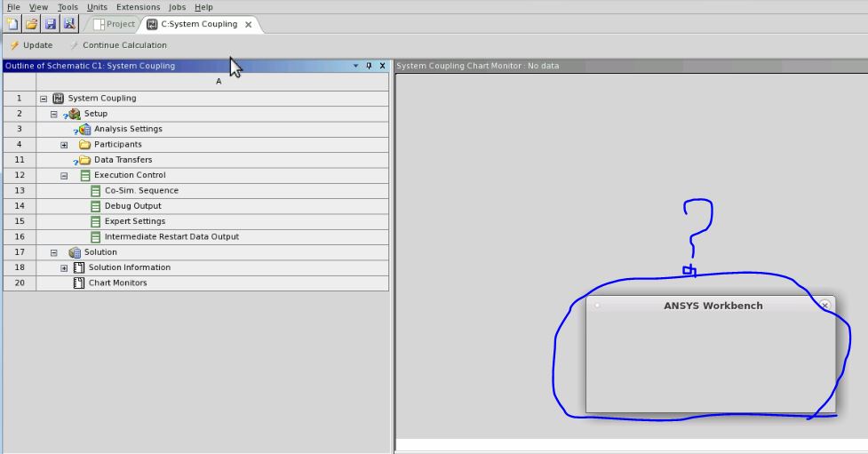
Task: Collapse the Execution Control node
Action: (64, 176)
